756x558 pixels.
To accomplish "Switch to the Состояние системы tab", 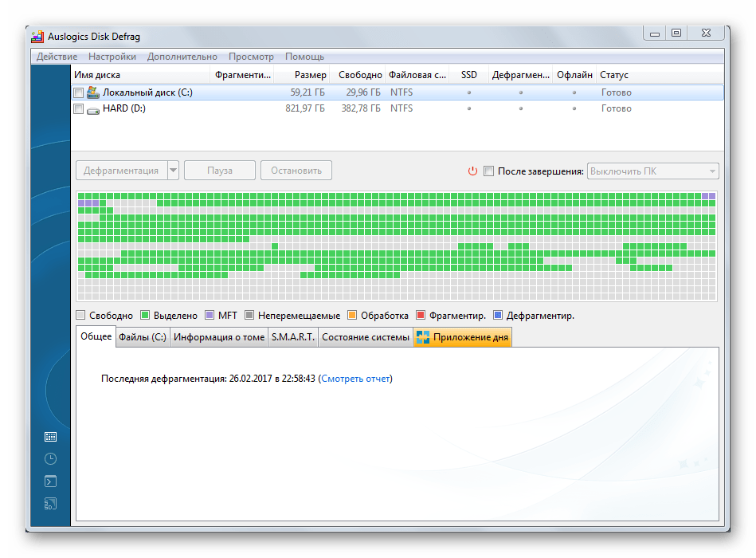I will click(366, 337).
